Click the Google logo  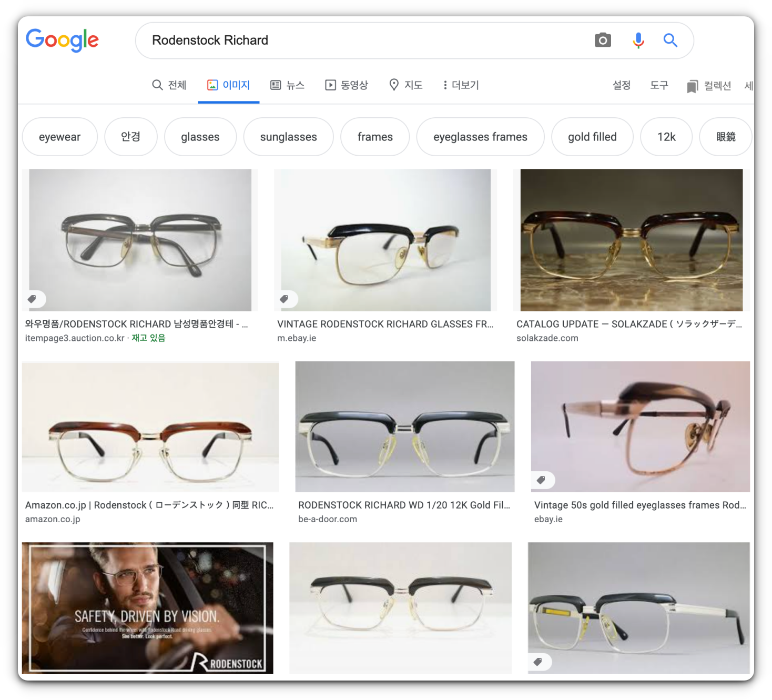tap(62, 40)
